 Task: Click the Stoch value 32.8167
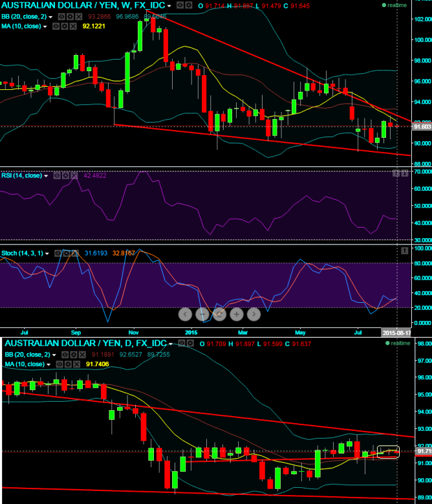[124, 253]
